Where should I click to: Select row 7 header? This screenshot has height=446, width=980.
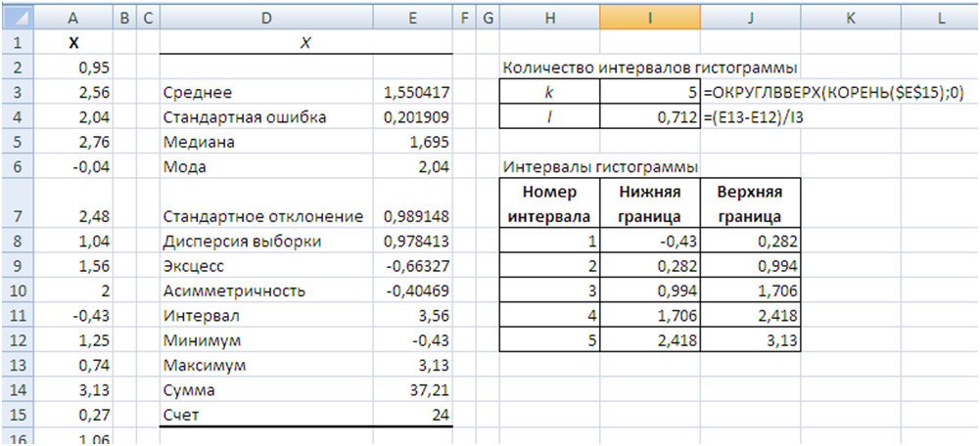pos(17,204)
